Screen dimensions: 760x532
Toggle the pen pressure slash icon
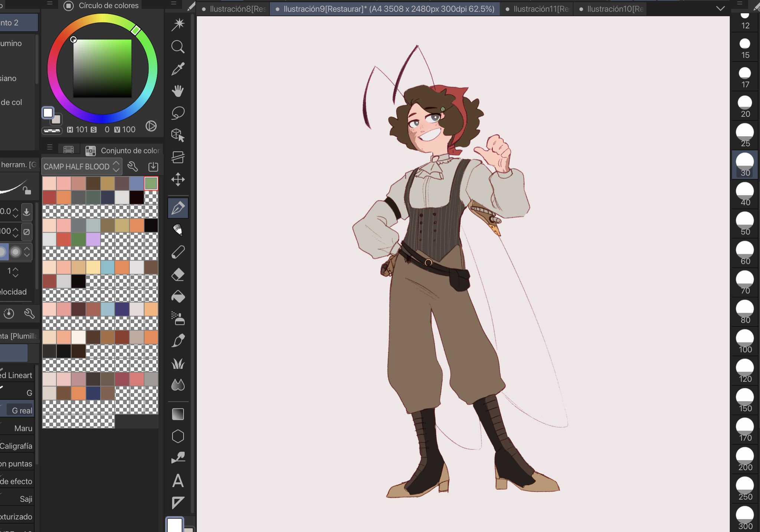tap(27, 232)
